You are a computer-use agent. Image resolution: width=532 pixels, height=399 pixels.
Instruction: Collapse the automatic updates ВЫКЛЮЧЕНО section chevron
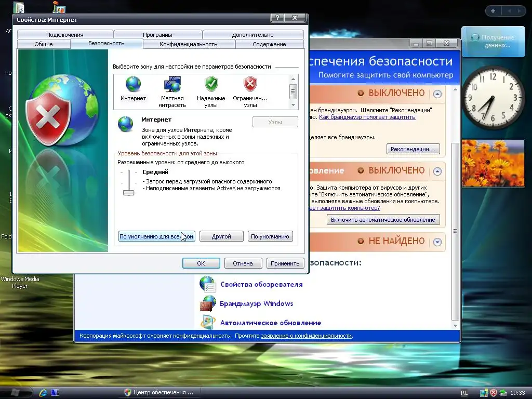[x=437, y=171]
